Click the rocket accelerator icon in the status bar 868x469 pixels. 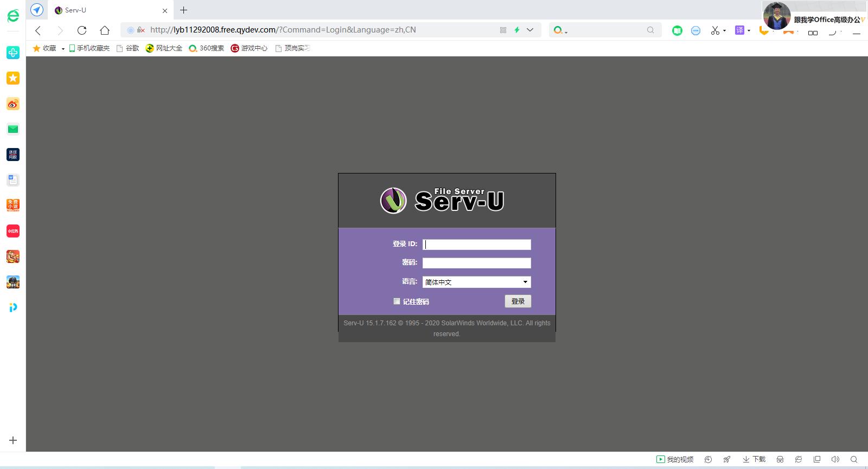tap(726, 459)
